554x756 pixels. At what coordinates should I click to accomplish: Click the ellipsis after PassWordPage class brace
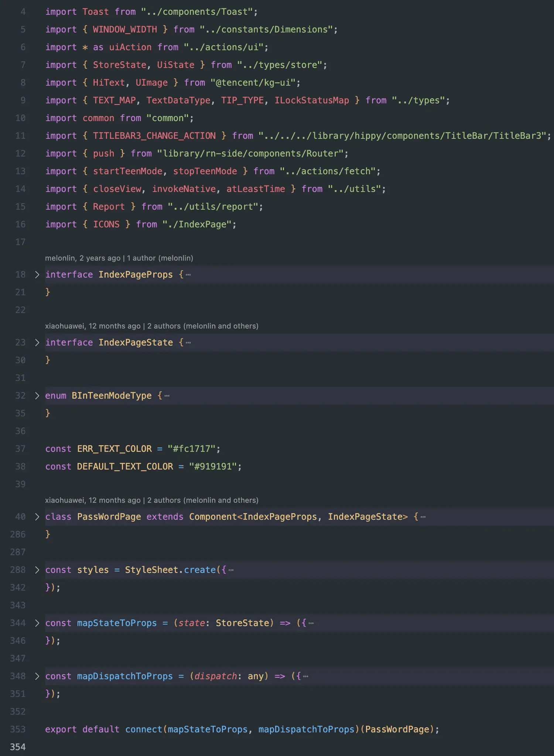(x=423, y=517)
